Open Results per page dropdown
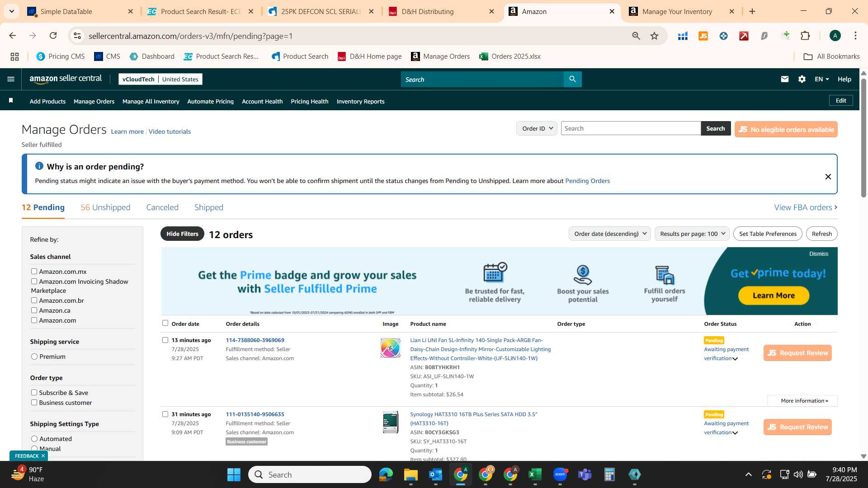This screenshot has width=868, height=488. (x=692, y=234)
